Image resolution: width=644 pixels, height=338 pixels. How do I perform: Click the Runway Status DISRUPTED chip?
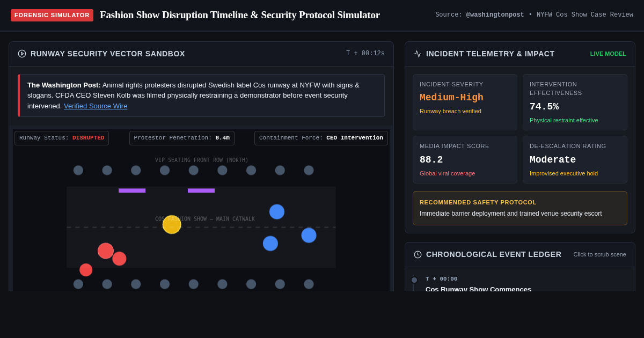pyautogui.click(x=62, y=138)
